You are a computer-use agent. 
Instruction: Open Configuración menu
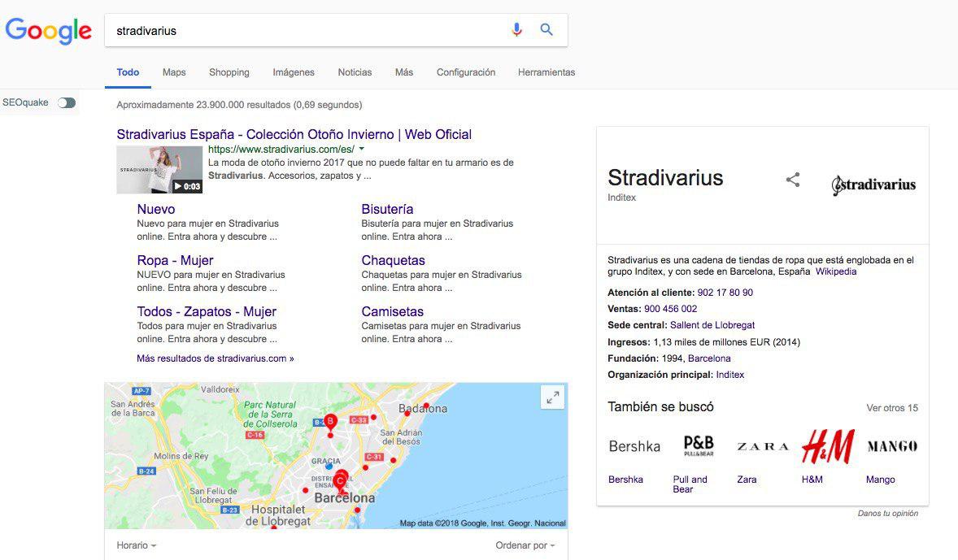pyautogui.click(x=465, y=72)
